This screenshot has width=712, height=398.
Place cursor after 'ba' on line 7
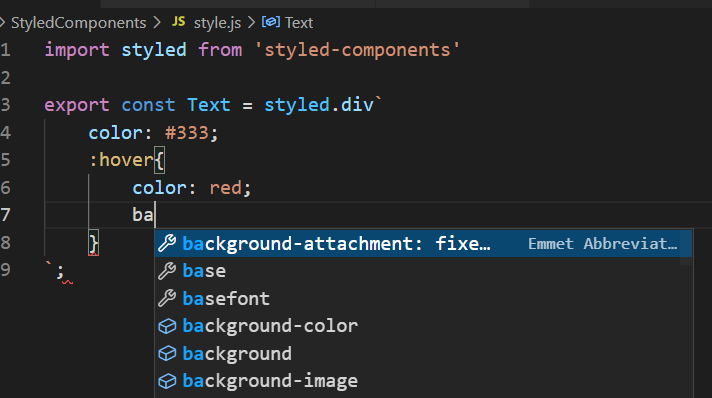pyautogui.click(x=155, y=215)
